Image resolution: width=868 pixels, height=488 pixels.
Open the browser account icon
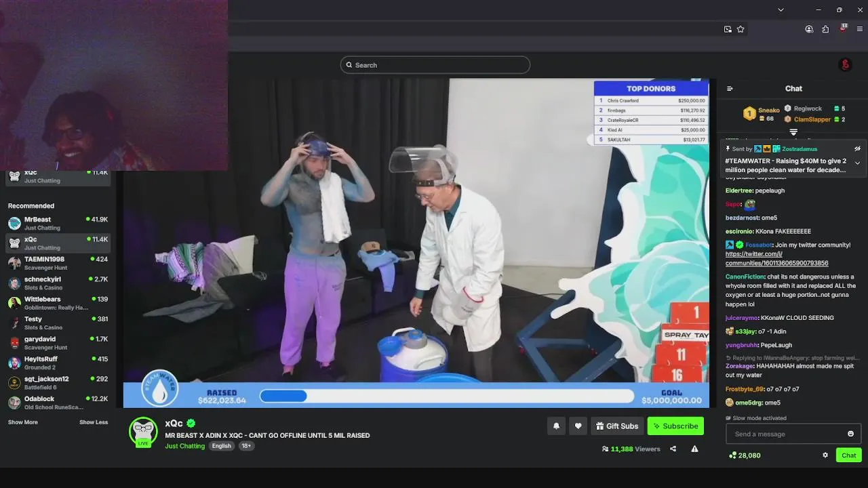pyautogui.click(x=809, y=29)
